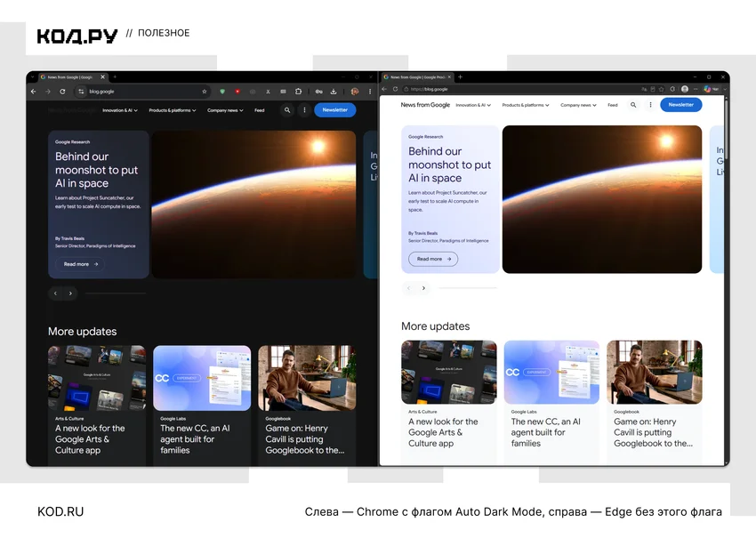Click the Chrome address bar showing blog.google

(142, 91)
